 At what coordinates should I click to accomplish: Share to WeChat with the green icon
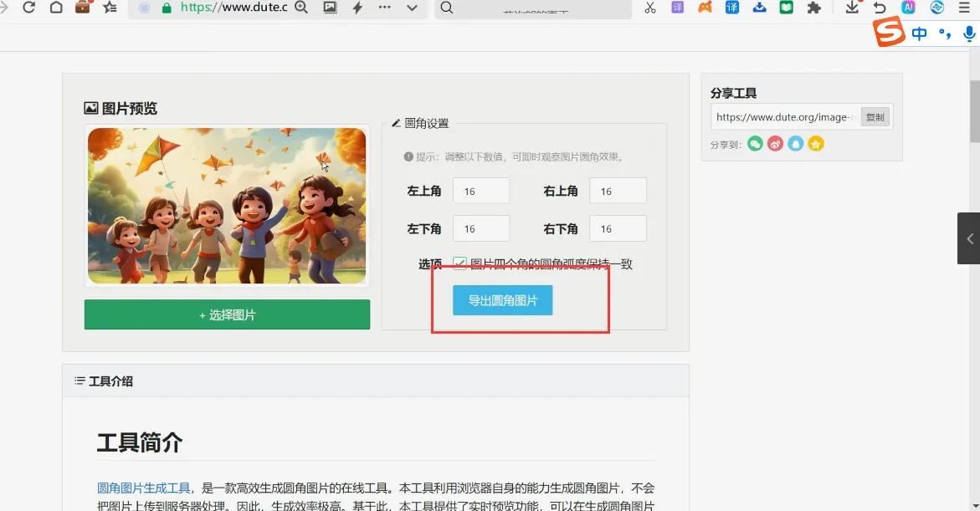pyautogui.click(x=755, y=144)
